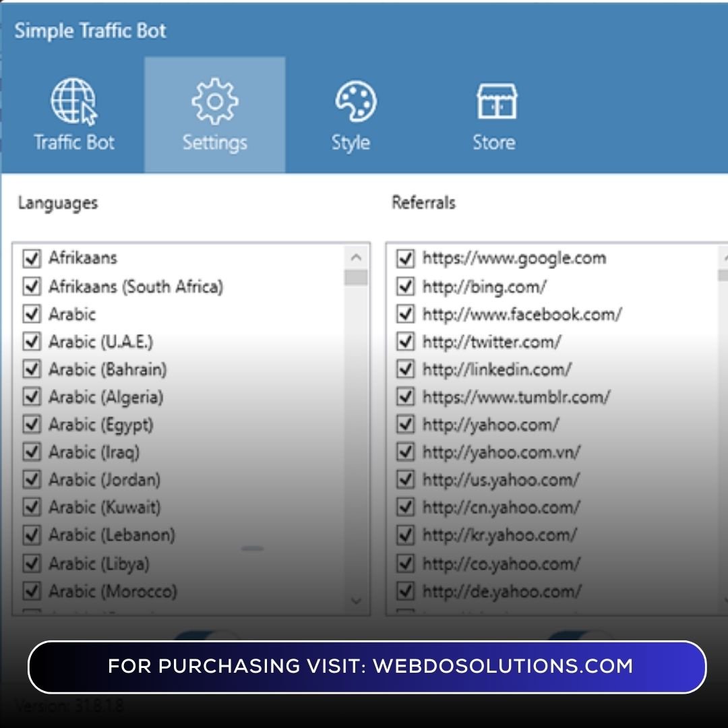
Task: Uncheck the https://www.google.com referral
Action: pyautogui.click(x=405, y=258)
